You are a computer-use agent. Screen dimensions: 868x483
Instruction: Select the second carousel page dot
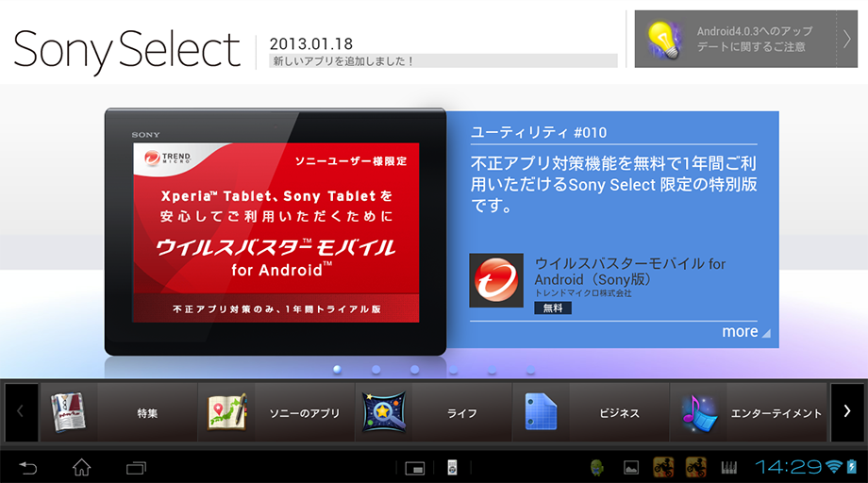[376, 370]
